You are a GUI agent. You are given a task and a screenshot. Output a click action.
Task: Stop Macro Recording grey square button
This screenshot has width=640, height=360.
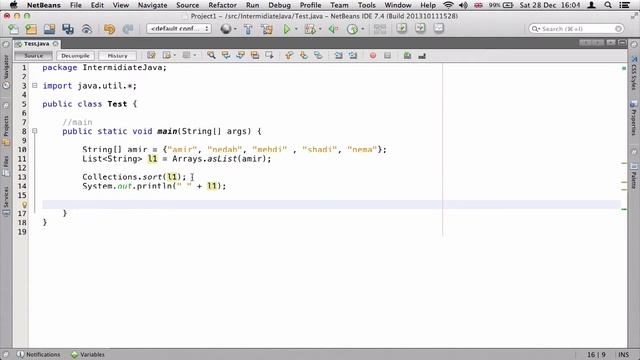pos(387,56)
